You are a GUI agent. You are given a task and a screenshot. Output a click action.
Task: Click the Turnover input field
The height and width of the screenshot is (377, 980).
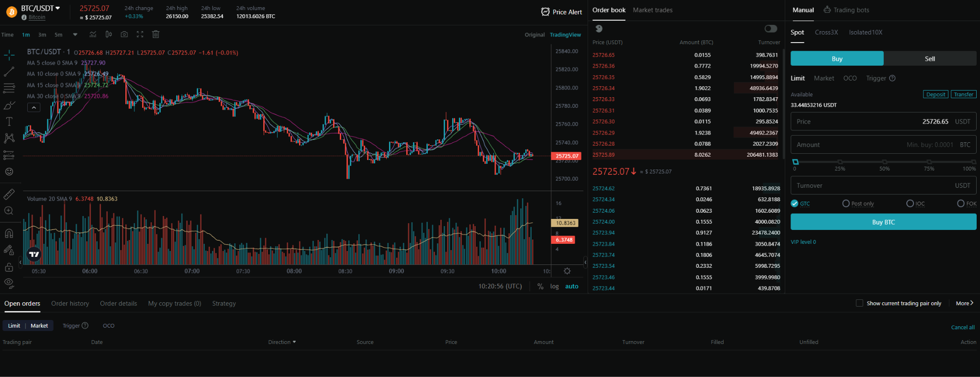pos(883,185)
